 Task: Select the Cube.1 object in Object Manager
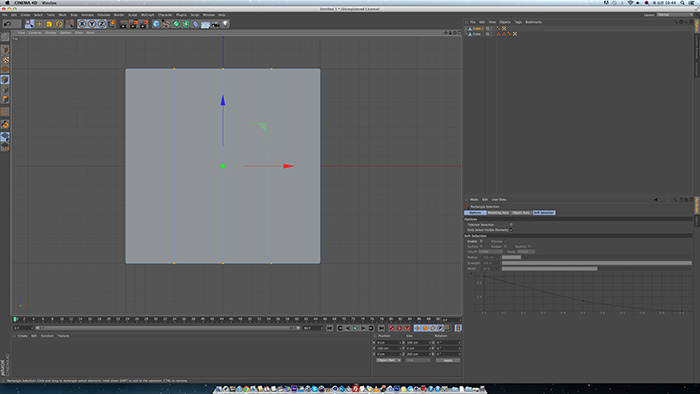(x=478, y=29)
